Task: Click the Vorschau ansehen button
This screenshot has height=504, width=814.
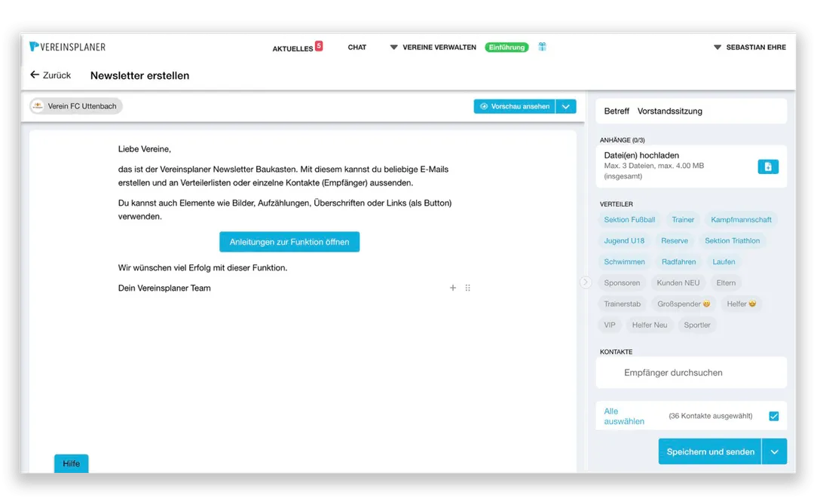Action: (515, 106)
